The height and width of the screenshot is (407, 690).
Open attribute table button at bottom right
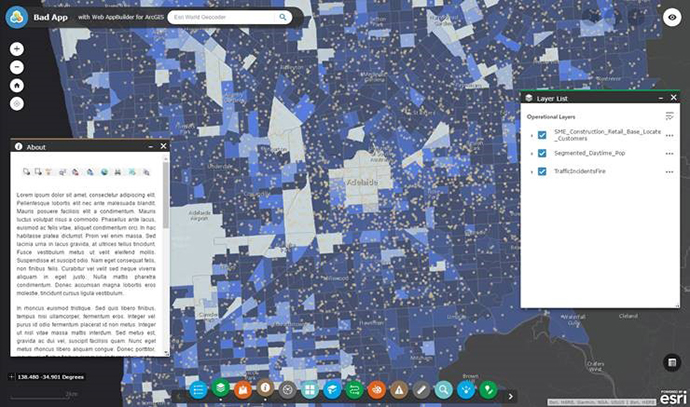click(x=672, y=363)
